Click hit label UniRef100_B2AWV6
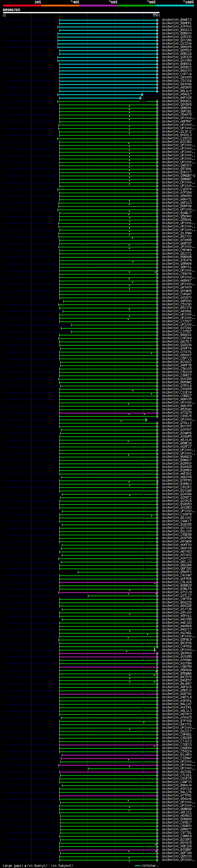This screenshot has height=868, width=197. pos(177,433)
